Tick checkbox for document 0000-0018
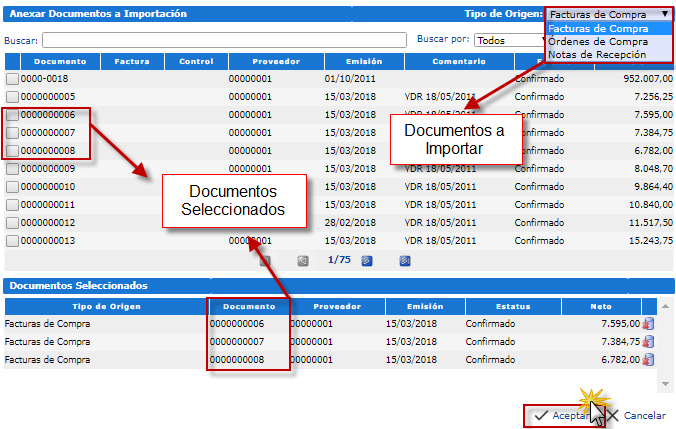676x429 pixels. pos(13,79)
